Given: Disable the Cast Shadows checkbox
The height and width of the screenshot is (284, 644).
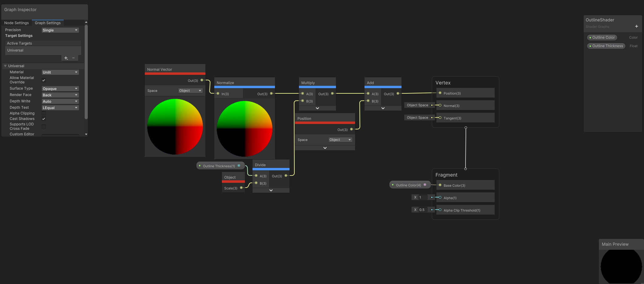Looking at the screenshot, I should click(x=44, y=119).
